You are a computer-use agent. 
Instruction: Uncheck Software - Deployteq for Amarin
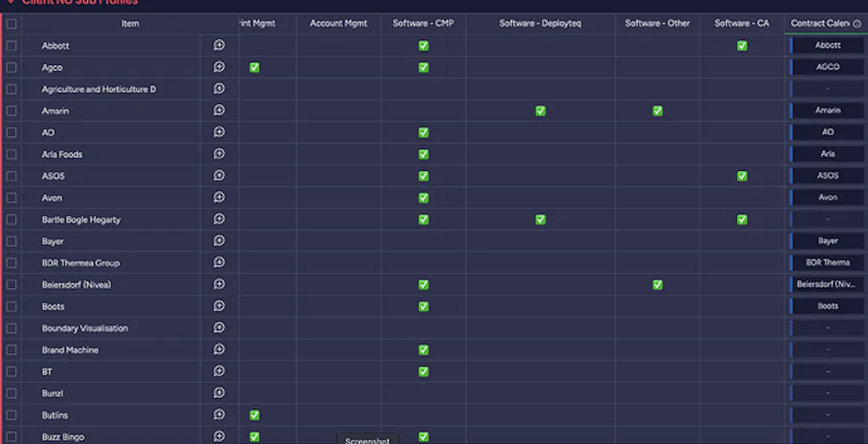click(540, 111)
